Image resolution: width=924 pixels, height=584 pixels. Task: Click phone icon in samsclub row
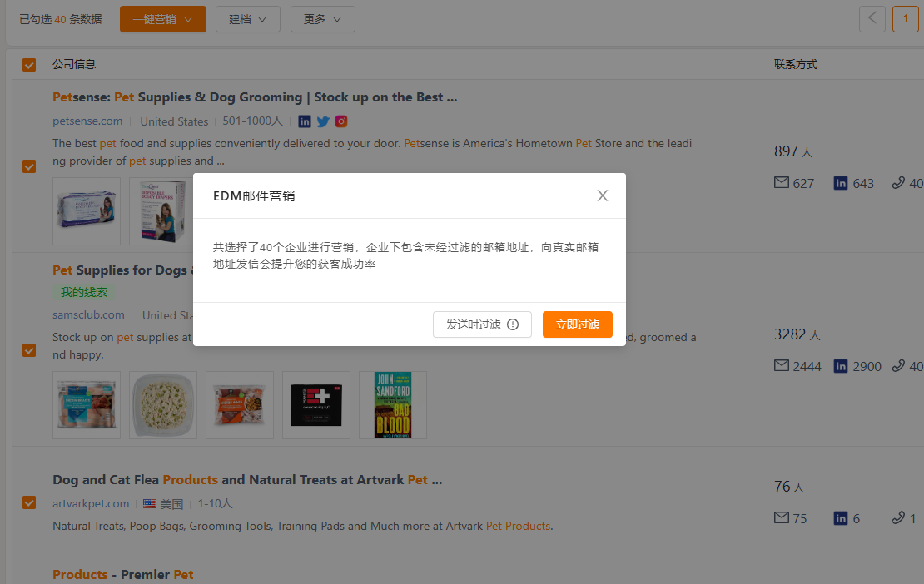click(x=897, y=365)
